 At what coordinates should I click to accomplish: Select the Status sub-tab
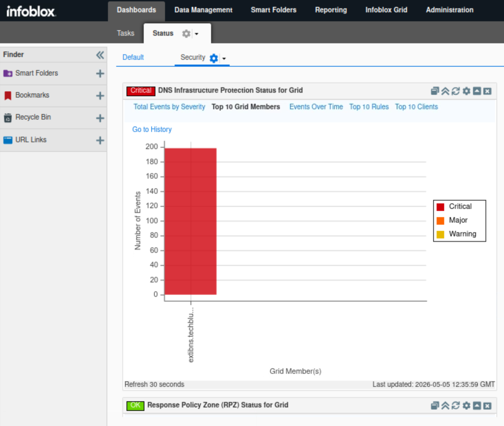click(x=163, y=33)
